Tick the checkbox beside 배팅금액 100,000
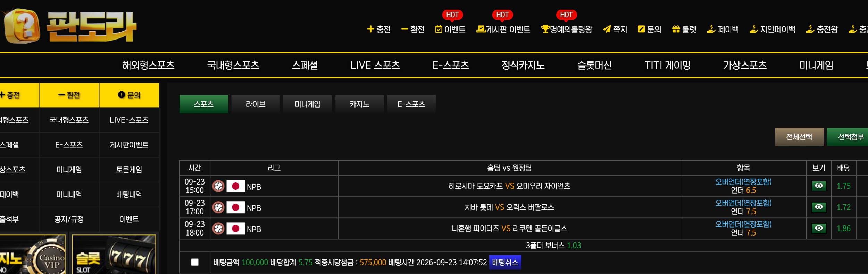Screen dimensions: 868x274 [195, 262]
